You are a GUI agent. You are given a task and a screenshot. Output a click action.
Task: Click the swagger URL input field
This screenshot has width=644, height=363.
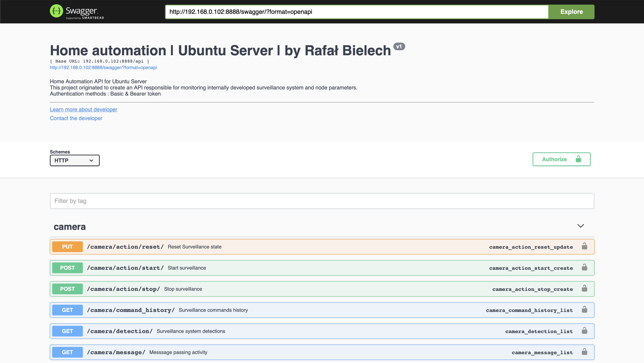(x=357, y=12)
